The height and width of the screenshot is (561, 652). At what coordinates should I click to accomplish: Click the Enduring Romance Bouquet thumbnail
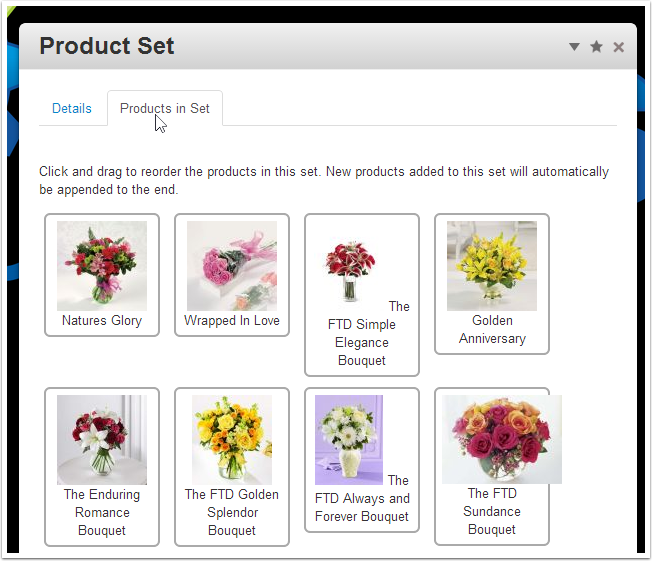(x=102, y=439)
